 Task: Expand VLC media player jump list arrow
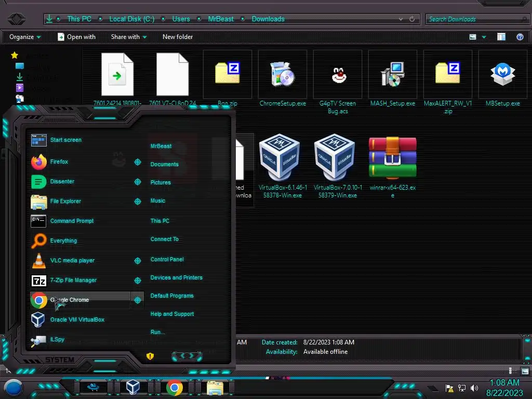[137, 261]
